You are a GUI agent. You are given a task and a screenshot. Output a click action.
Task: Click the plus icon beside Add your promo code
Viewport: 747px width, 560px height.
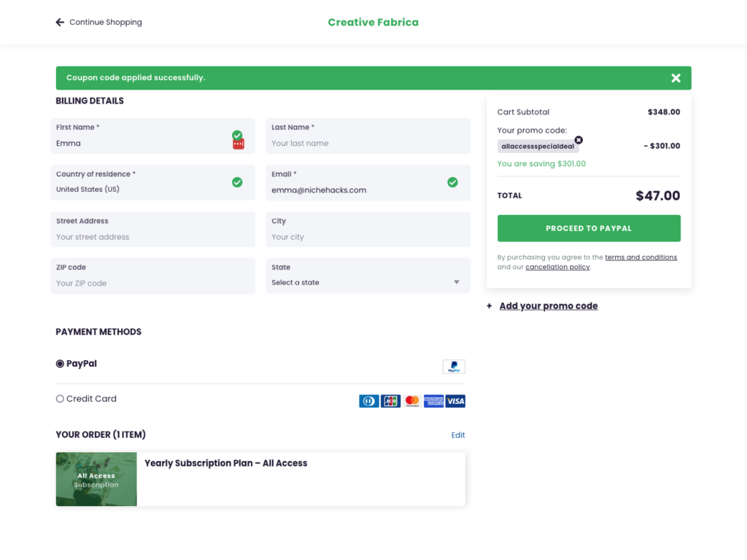tap(489, 306)
